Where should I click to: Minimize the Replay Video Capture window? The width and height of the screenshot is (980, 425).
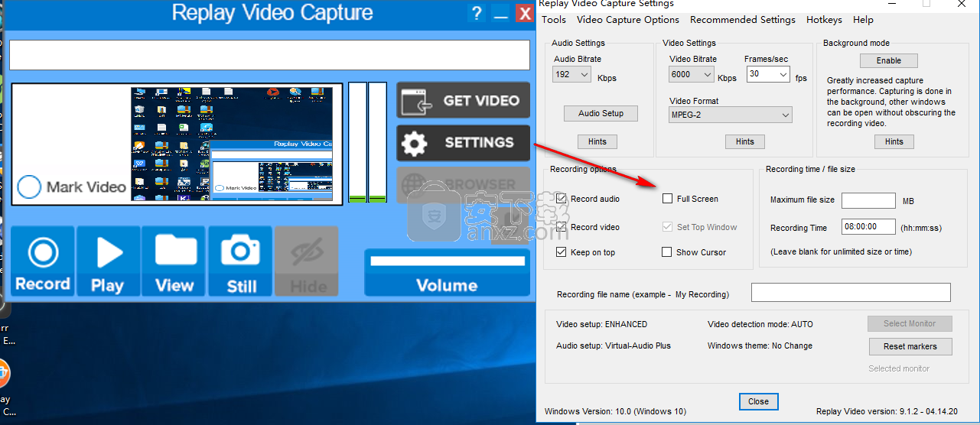501,13
